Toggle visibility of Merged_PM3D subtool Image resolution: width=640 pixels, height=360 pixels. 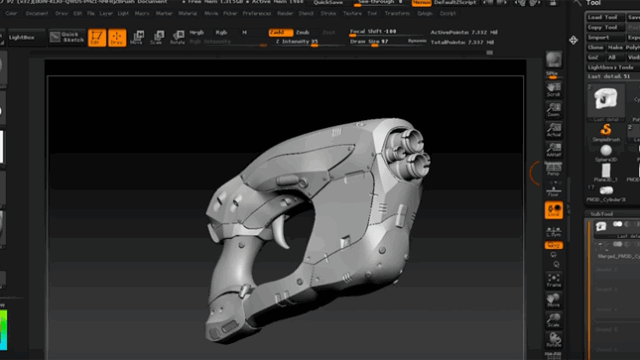click(618, 244)
